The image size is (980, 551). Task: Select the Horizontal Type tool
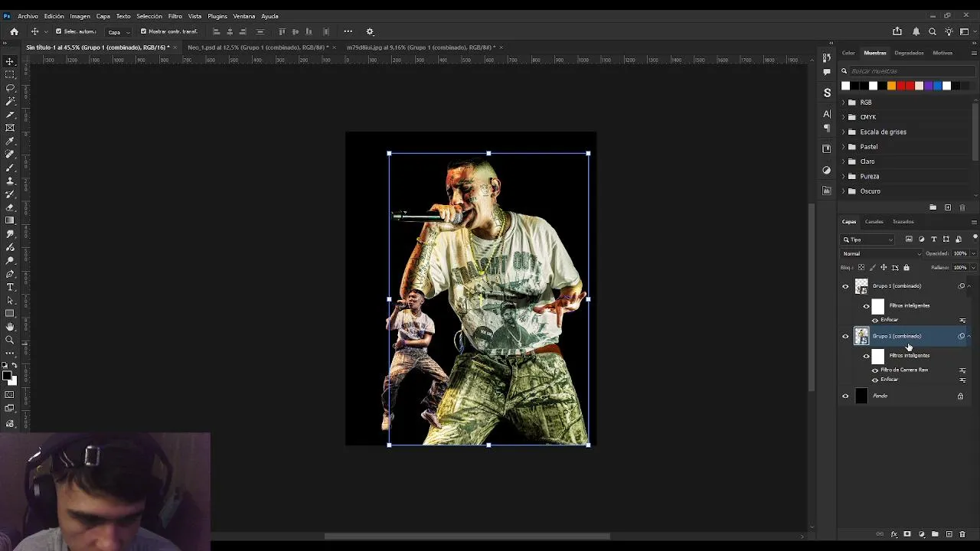click(x=10, y=287)
